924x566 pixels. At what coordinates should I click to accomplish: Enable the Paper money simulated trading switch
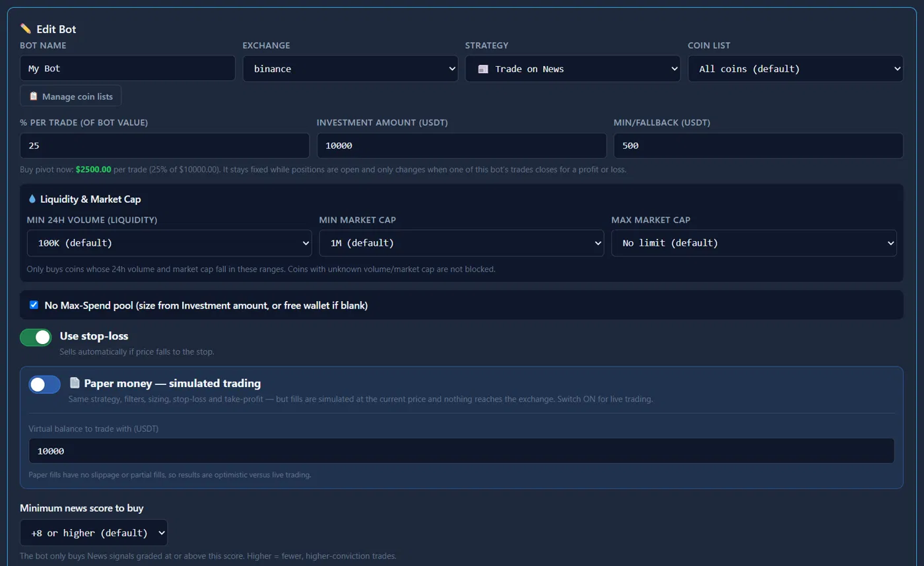[x=44, y=384]
